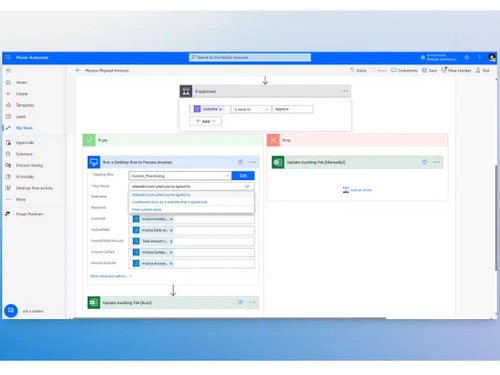500x375 pixels.
Task: Click the Update Auditing File (Manually) Excel icon
Action: pos(278,162)
